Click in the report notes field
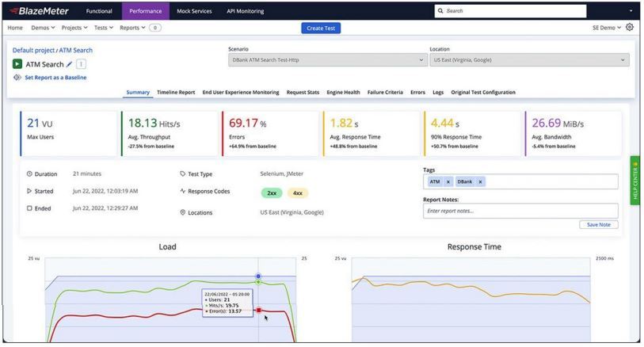 pyautogui.click(x=520, y=211)
